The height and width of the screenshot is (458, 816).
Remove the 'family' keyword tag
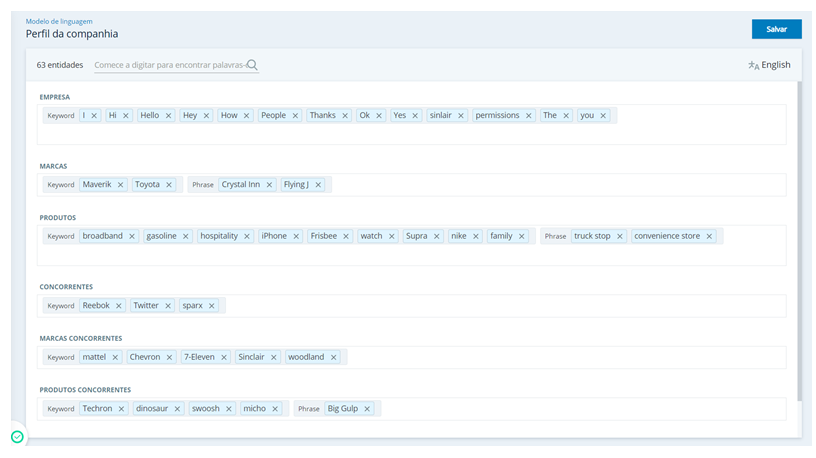click(521, 236)
